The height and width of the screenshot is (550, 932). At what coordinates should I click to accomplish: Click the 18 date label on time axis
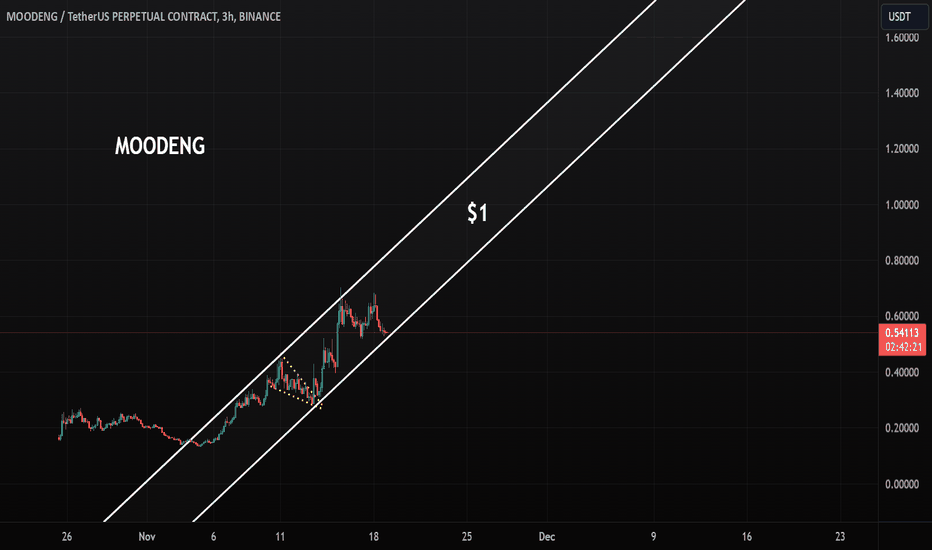[373, 536]
